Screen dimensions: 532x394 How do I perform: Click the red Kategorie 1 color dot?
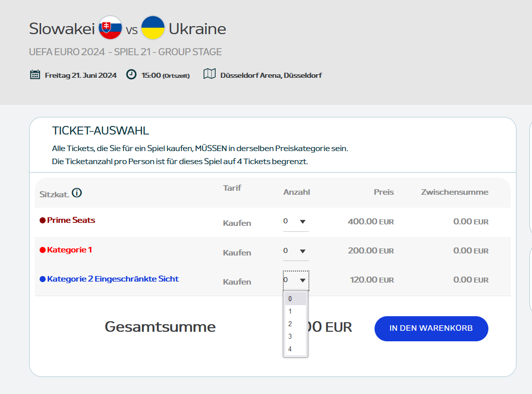click(x=43, y=250)
